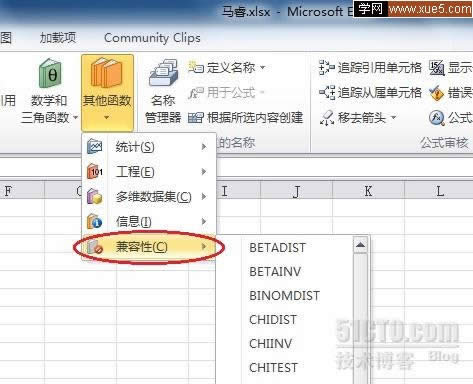This screenshot has height=384, width=473.
Task: Expand the 信息(I) submenu arrow
Action: point(204,222)
